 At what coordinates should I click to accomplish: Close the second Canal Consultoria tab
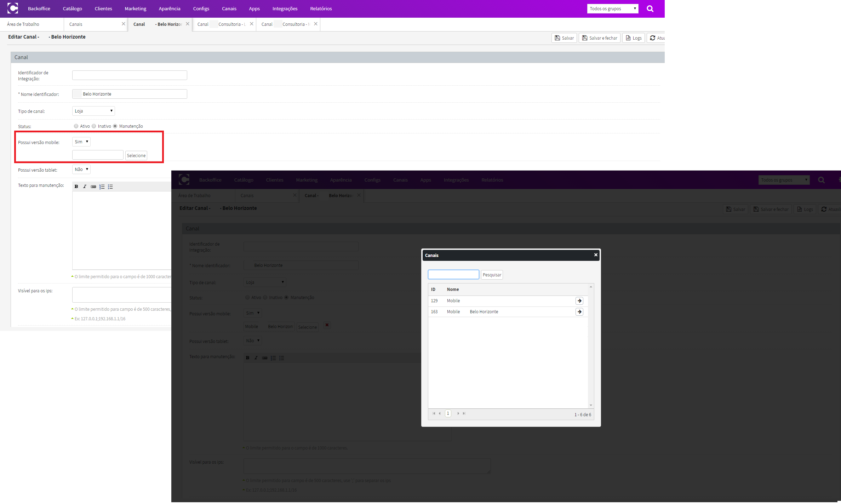pos(315,24)
